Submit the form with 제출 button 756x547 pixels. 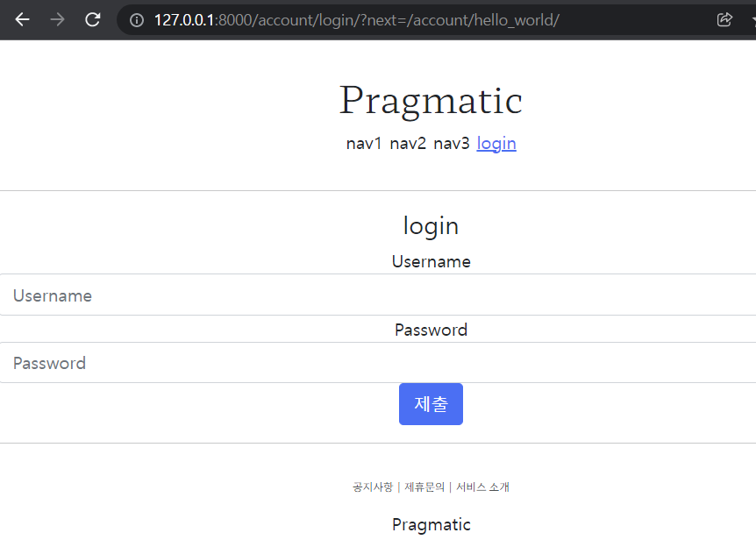coord(431,404)
